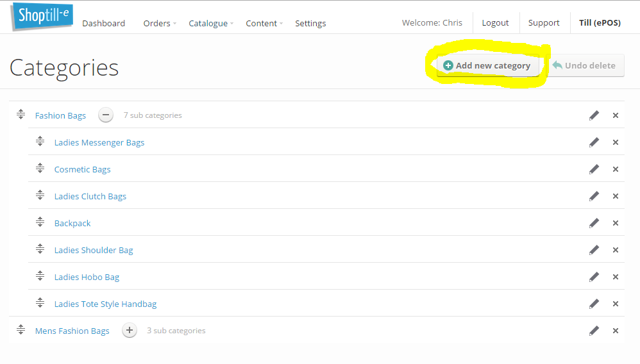The image size is (640, 364).
Task: Click reorder handle for Ladies Tote Style Handbag
Action: coord(40,302)
